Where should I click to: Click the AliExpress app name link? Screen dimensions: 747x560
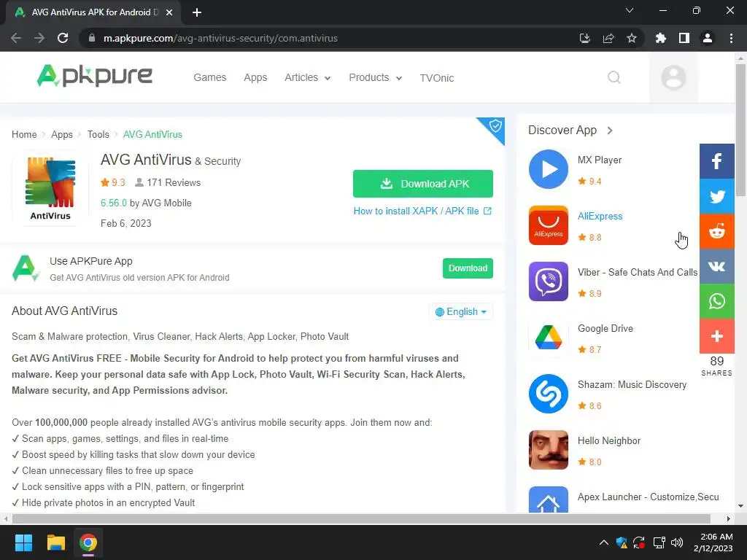tap(600, 216)
